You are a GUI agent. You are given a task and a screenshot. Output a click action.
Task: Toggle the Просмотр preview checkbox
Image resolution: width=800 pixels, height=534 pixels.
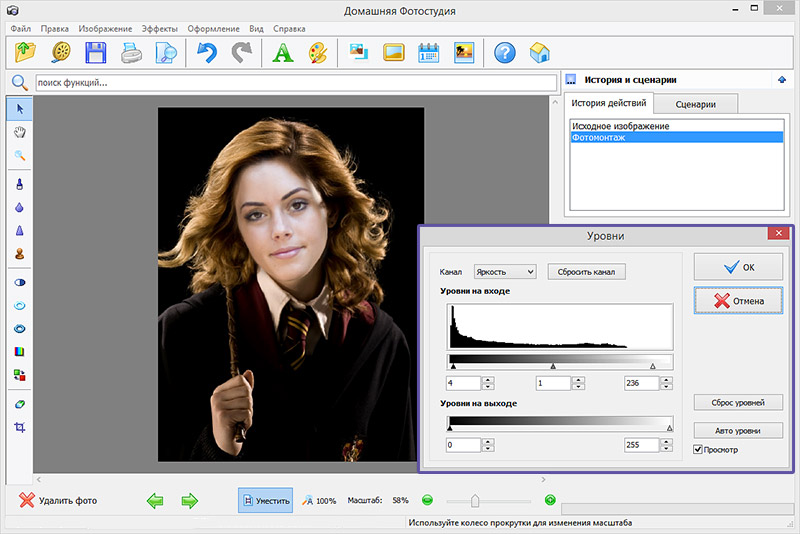pos(699,450)
